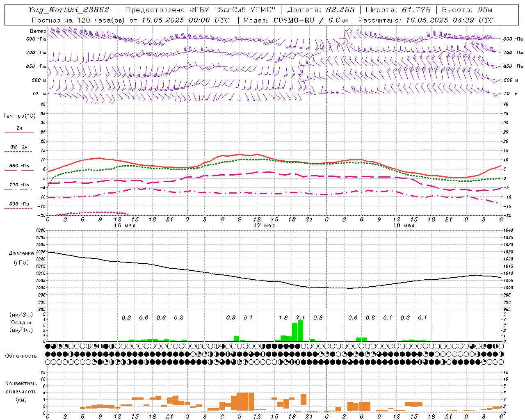Select the 'Широта: 61.776' header value
Screen dimensions: 525x420
(x=398, y=10)
